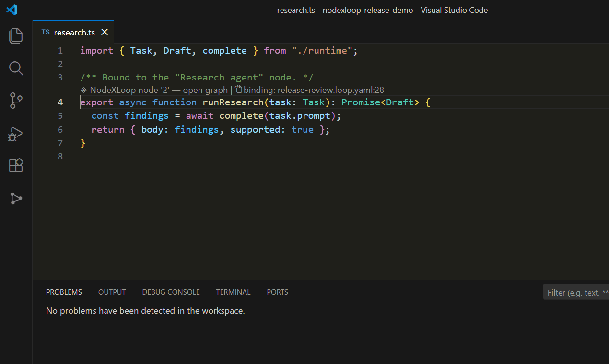Switch to the DEBUG CONSOLE tab

[x=171, y=292]
